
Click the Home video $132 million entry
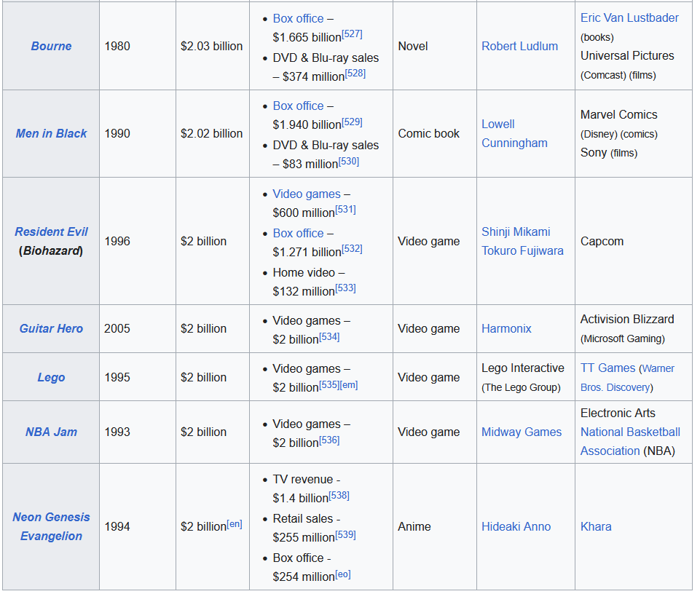tap(314, 282)
